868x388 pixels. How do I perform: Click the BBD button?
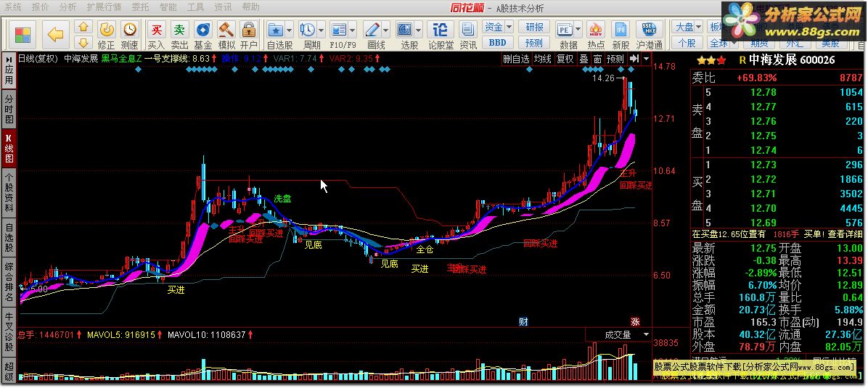[x=497, y=43]
